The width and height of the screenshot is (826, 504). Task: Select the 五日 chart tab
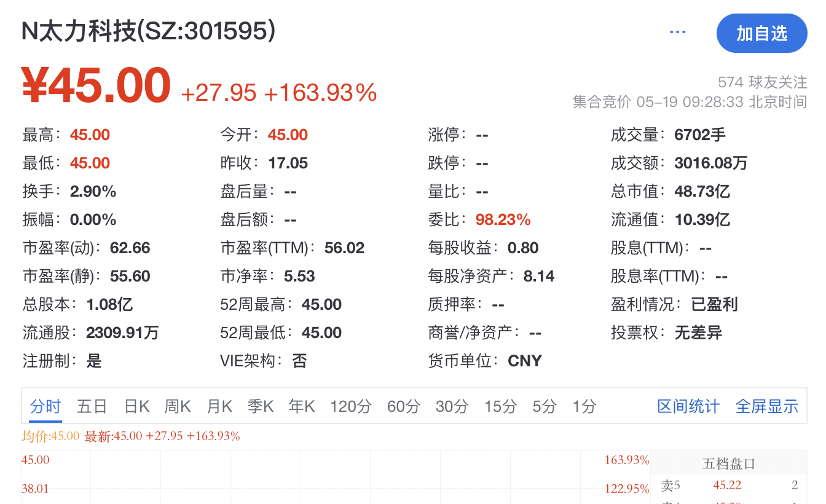(92, 406)
